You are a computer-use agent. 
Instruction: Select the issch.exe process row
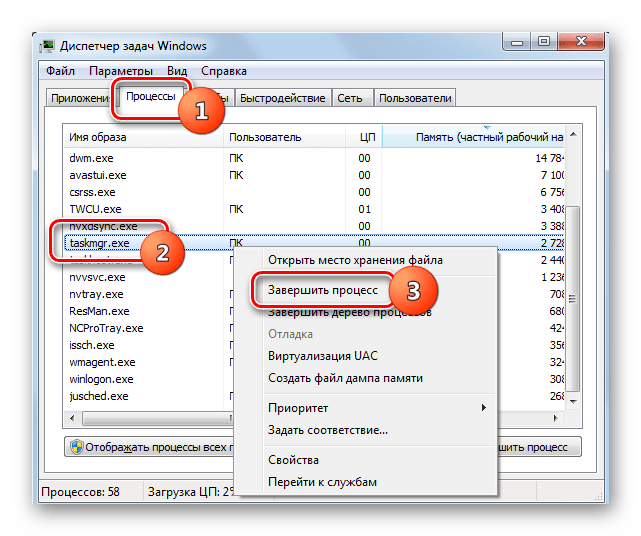149,345
